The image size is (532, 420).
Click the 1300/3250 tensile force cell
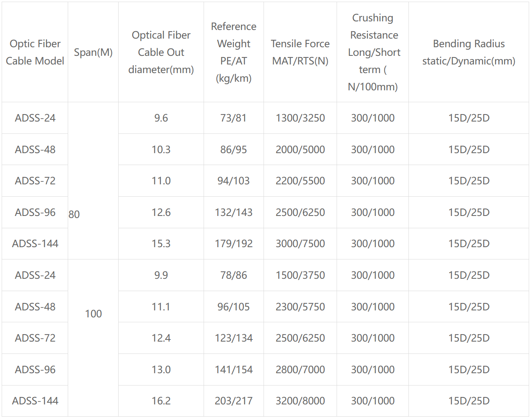(300, 118)
